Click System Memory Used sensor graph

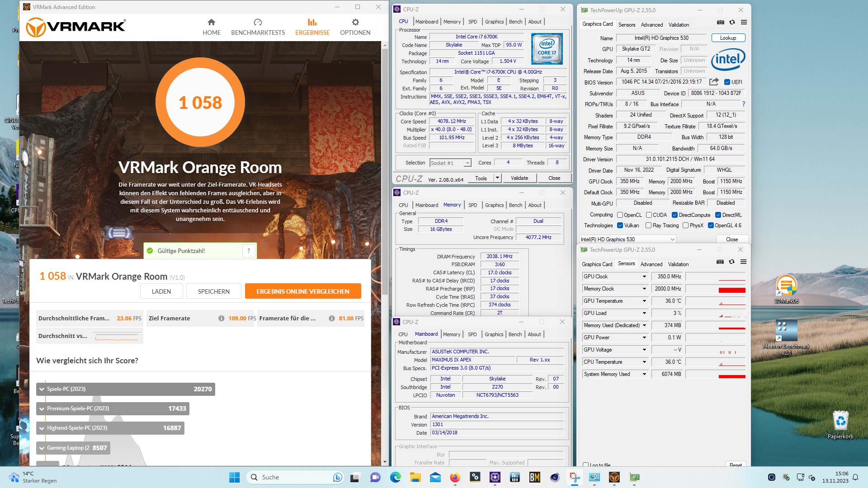click(715, 374)
